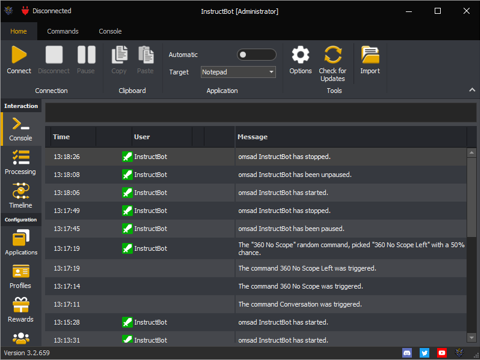Image resolution: width=480 pixels, height=360 pixels.
Task: Click the plug icon next to Disconnected
Action: pos(25,11)
